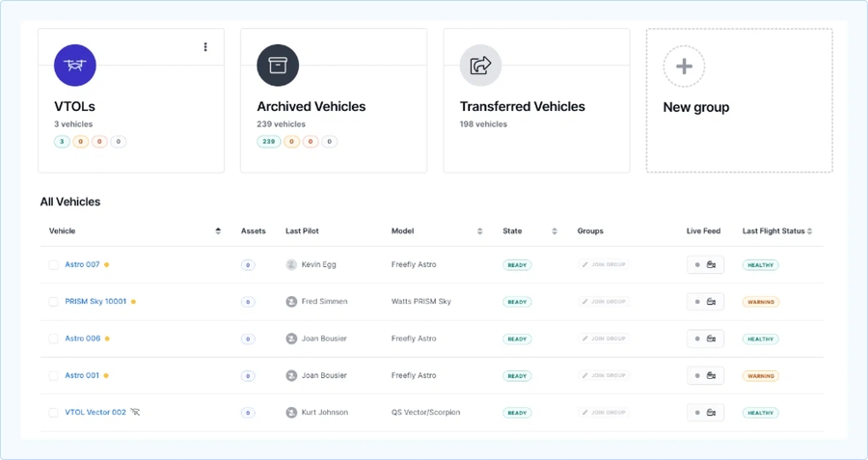868x460 pixels.
Task: Click green 239 status badge on Archived Vehicles
Action: (269, 142)
